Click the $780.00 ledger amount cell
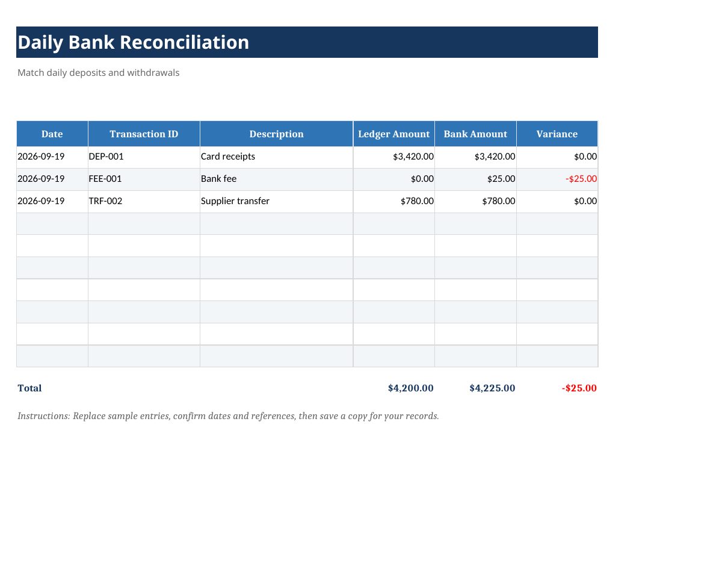Viewport: 728px width, 563px height. pyautogui.click(x=393, y=201)
